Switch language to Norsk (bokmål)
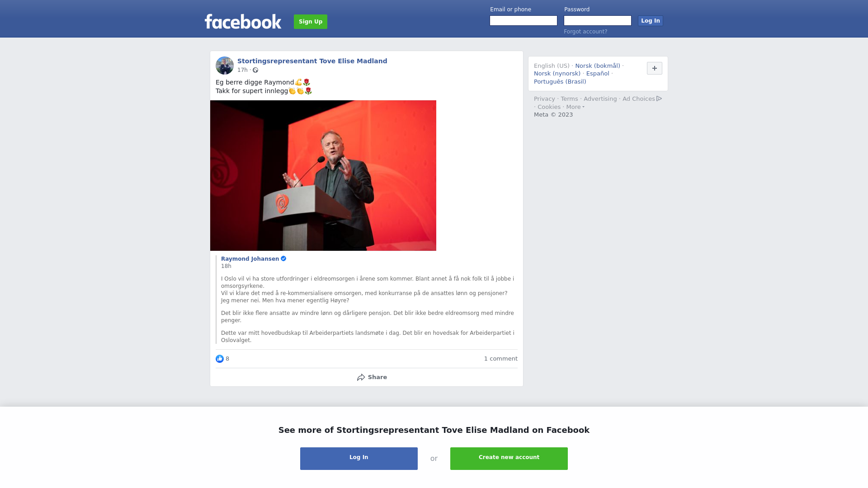The height and width of the screenshot is (488, 868). (598, 66)
